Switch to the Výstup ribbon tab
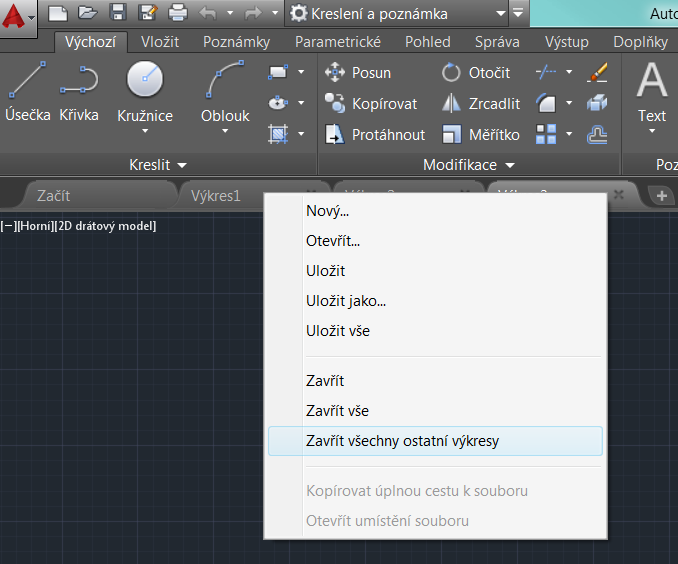Viewport: 678px width, 564px height. pyautogui.click(x=566, y=42)
